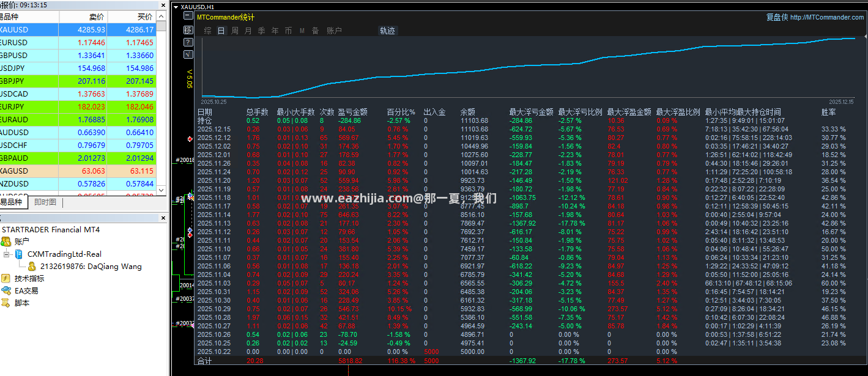The image size is (868, 376).
Task: Select the NZDUSD symbol row
Action: pos(78,183)
